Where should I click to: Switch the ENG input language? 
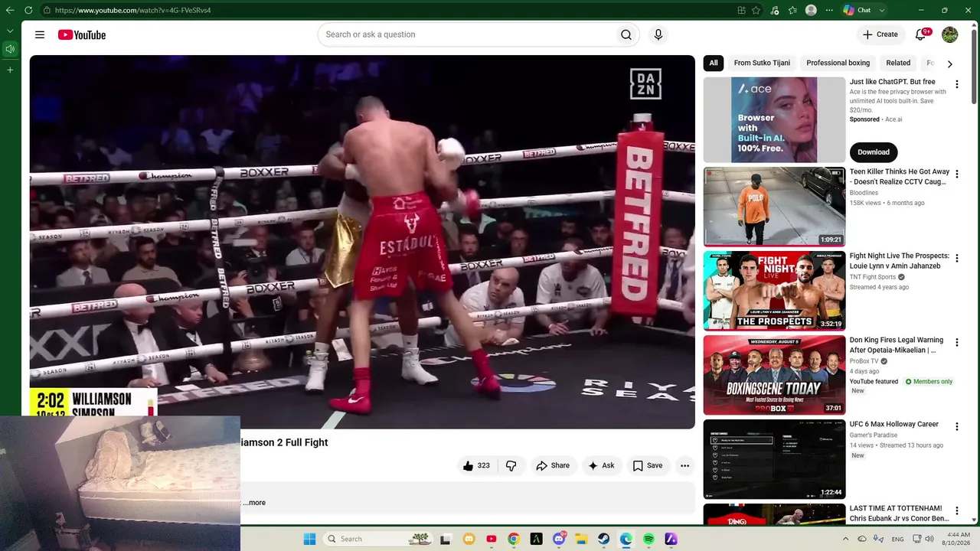[x=897, y=539]
